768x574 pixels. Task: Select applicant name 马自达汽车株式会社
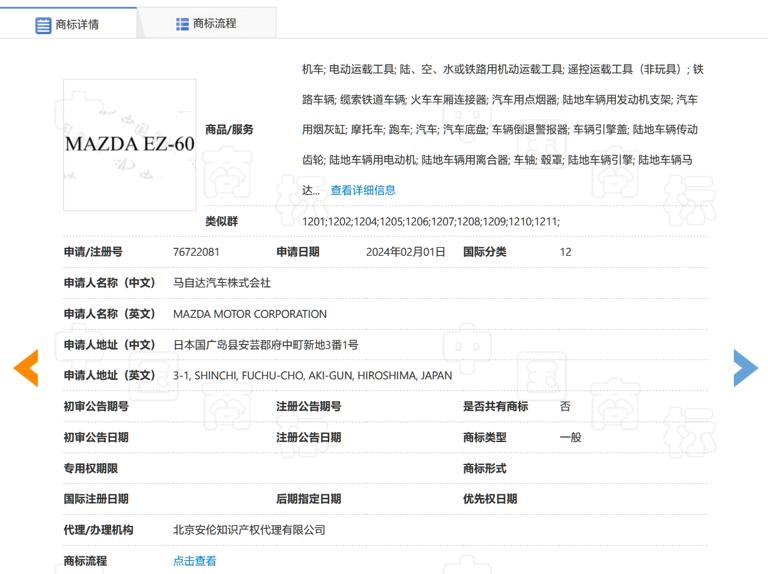click(222, 283)
